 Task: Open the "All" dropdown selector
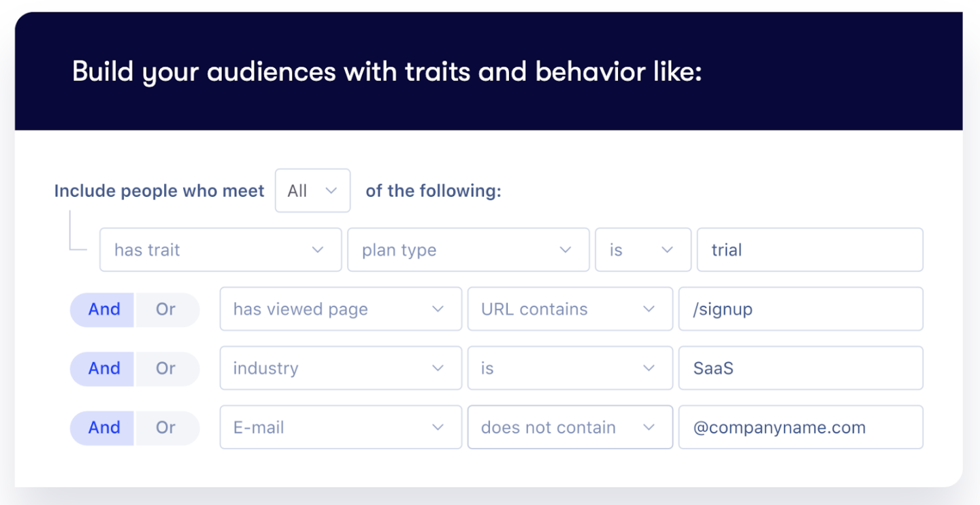click(312, 191)
